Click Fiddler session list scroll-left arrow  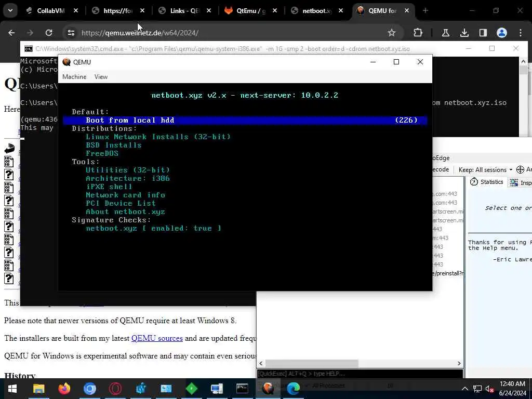click(x=261, y=363)
